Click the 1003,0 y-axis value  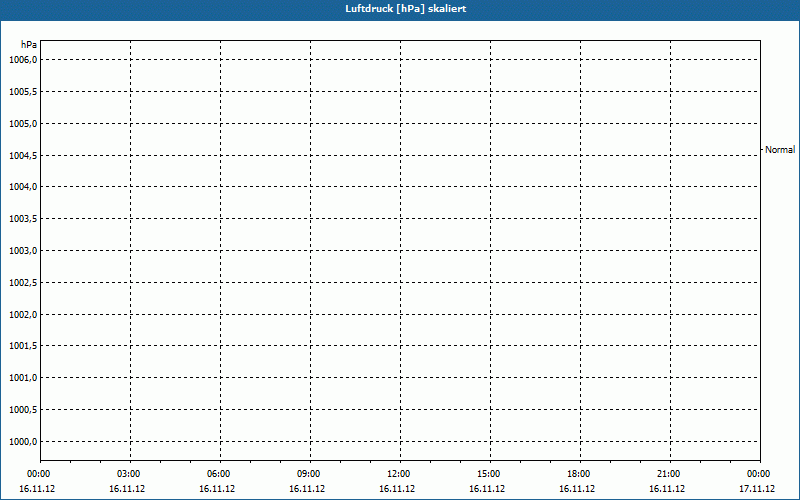23,251
